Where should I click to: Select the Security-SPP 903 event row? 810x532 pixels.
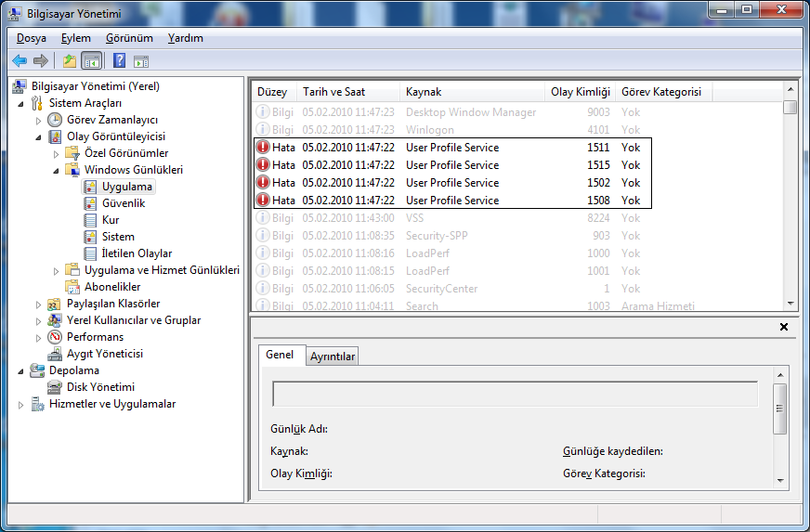pos(518,236)
